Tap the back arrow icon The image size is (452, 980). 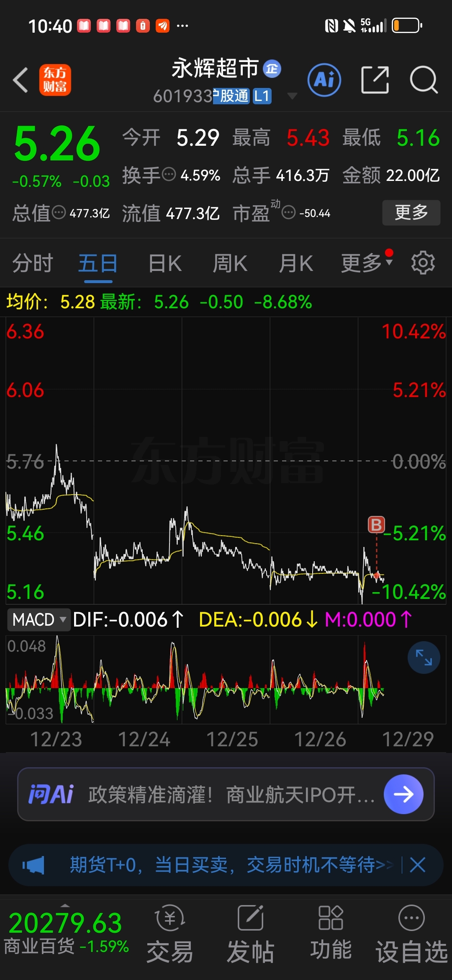(21, 80)
